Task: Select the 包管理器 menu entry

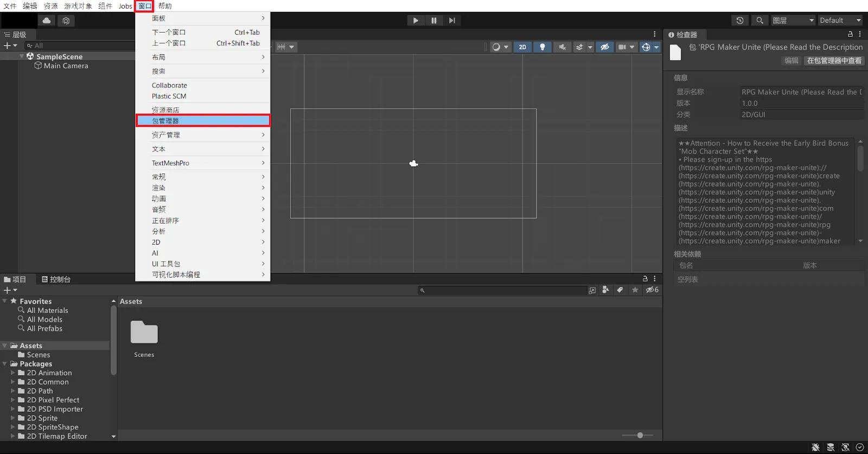Action: click(203, 120)
